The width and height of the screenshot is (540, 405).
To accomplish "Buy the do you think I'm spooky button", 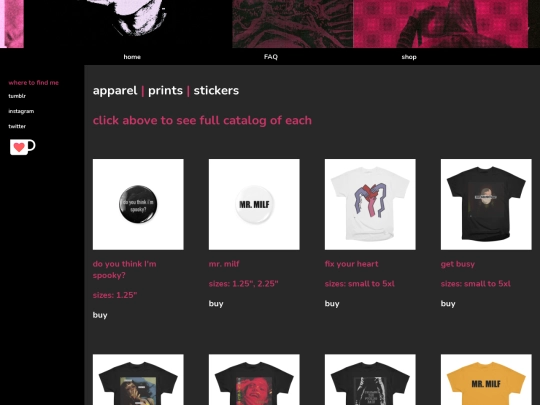I will click(x=100, y=315).
